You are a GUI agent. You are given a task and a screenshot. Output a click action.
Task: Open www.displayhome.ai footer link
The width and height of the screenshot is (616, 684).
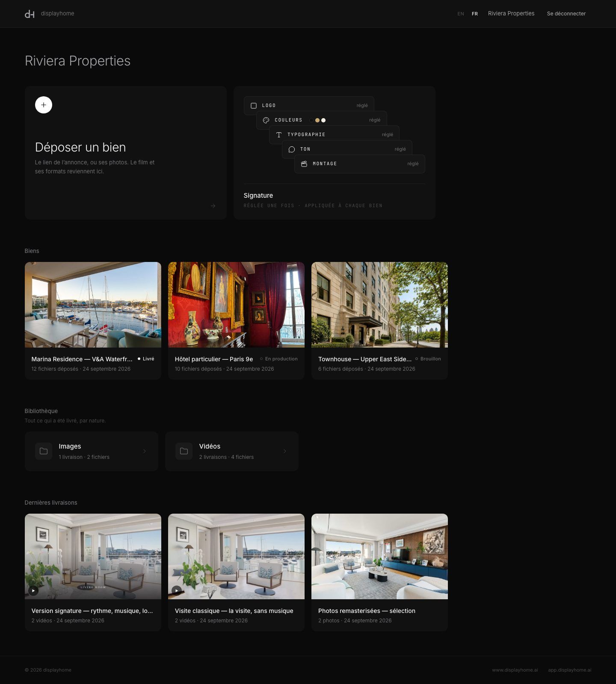[x=515, y=670]
